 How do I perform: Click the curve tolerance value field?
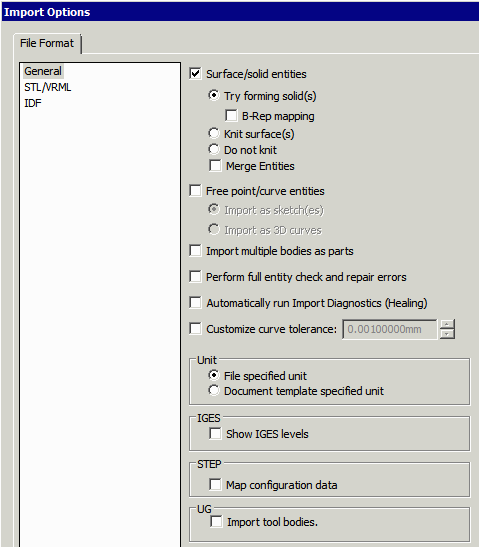click(390, 329)
